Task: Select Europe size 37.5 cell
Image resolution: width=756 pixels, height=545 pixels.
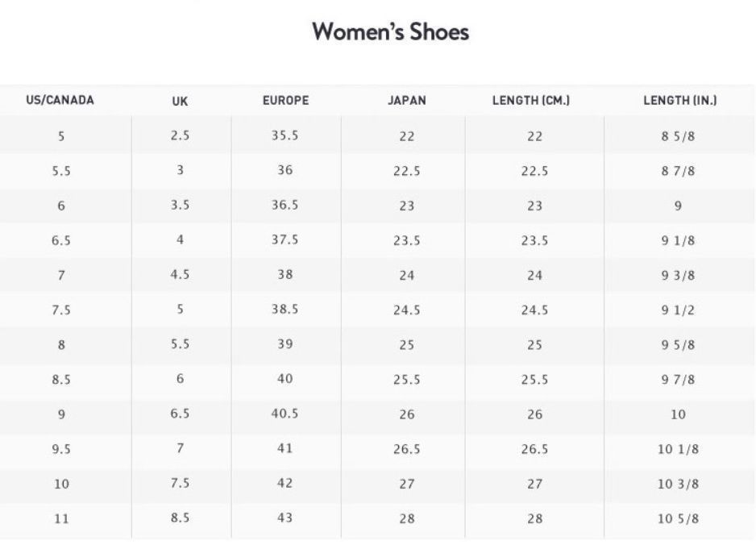Action: (x=285, y=239)
